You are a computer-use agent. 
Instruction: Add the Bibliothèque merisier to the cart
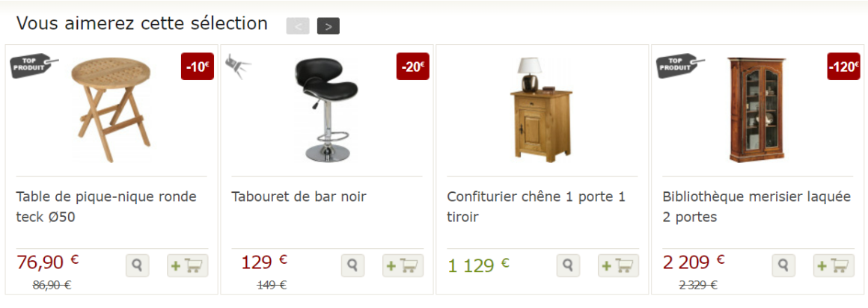834,265
